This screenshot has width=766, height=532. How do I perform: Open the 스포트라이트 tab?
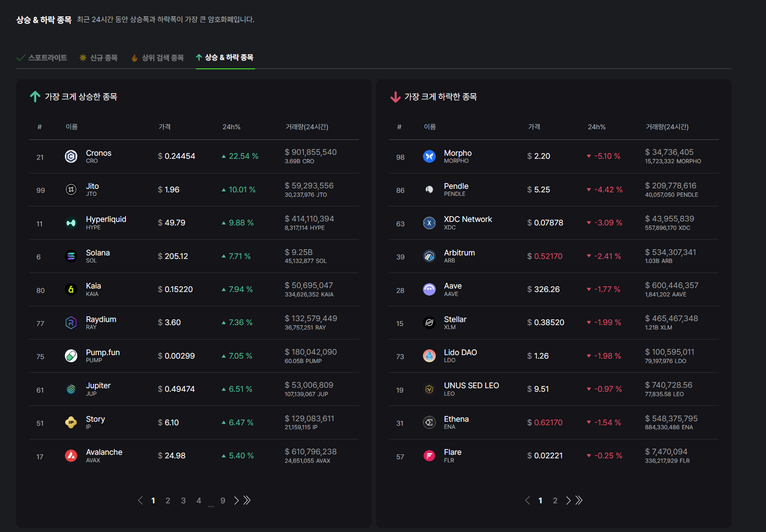click(42, 58)
